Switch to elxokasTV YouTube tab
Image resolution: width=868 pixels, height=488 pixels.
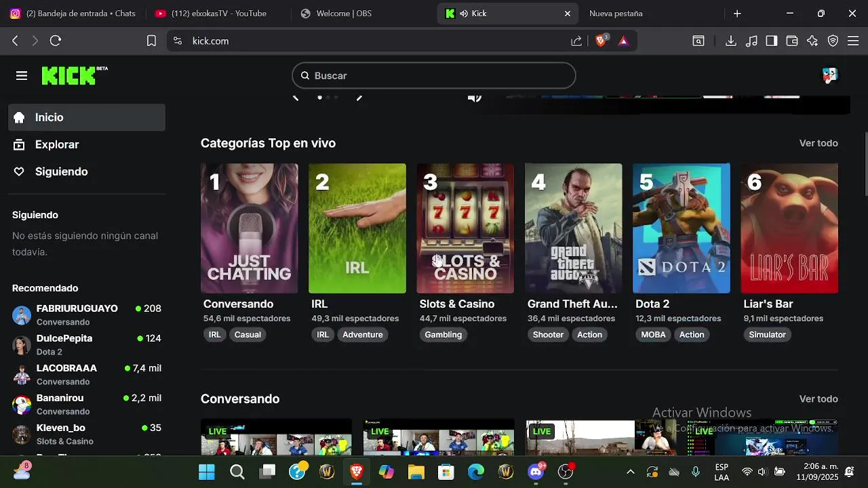pyautogui.click(x=218, y=14)
